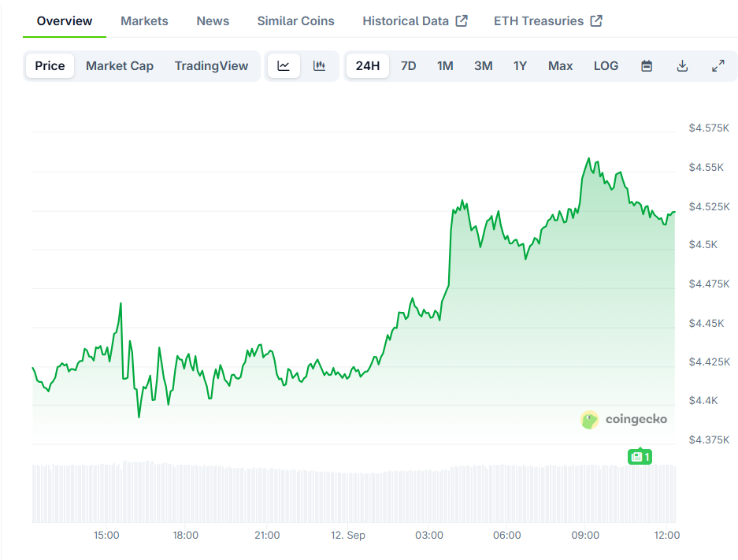Select the 7D time range
Viewport: 738px width, 560px height.
click(x=408, y=65)
